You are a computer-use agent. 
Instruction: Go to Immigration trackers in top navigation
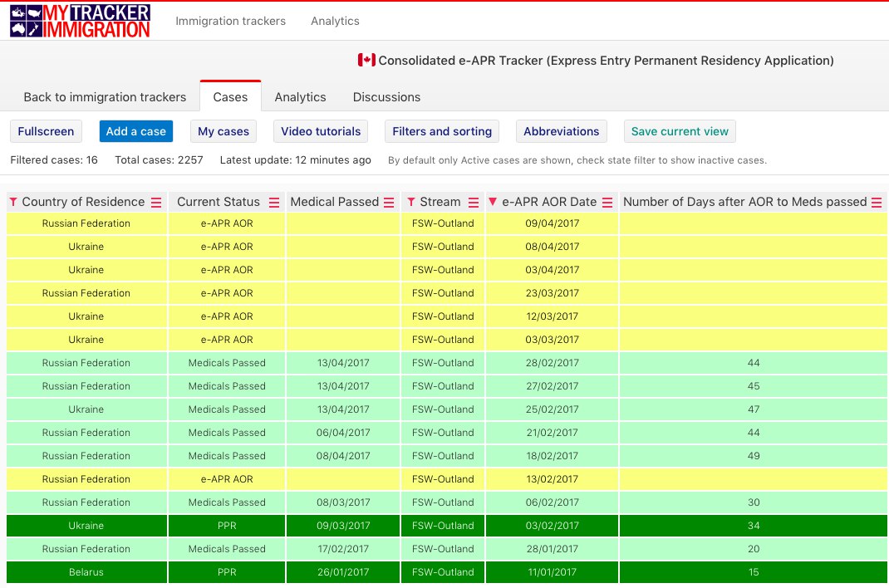coord(231,21)
